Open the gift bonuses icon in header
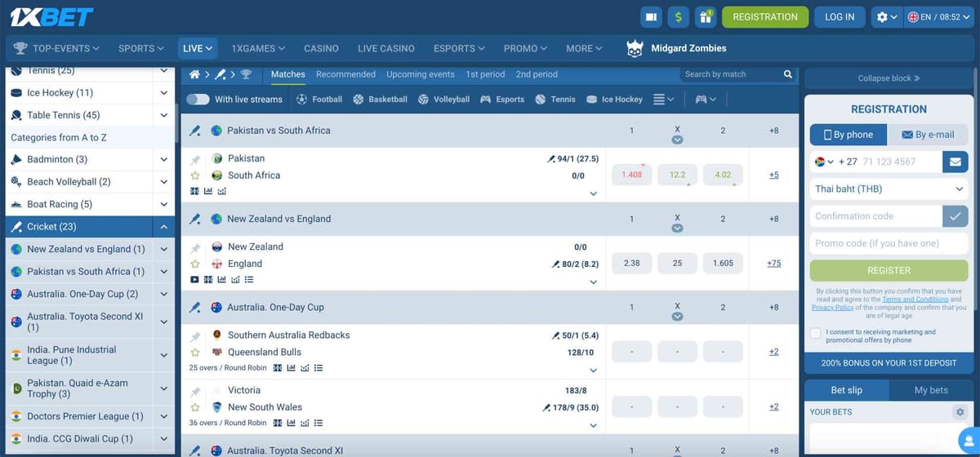Screen dimensions: 980x457 (x=706, y=16)
